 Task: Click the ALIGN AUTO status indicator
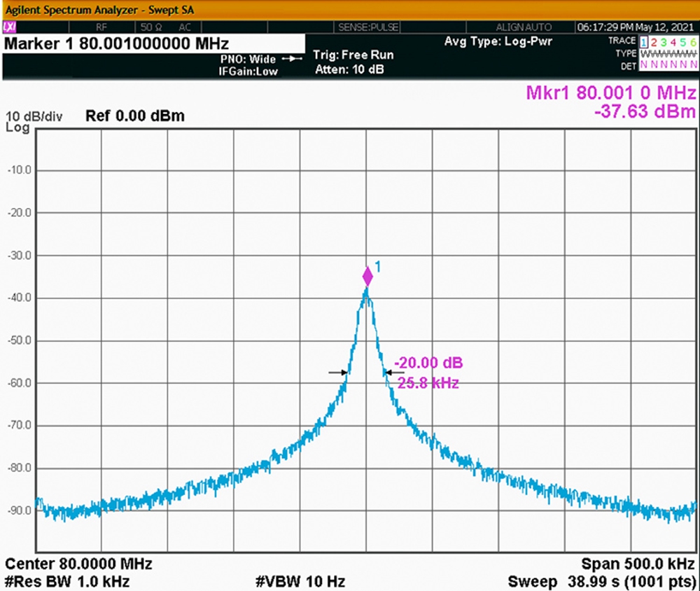pos(524,27)
